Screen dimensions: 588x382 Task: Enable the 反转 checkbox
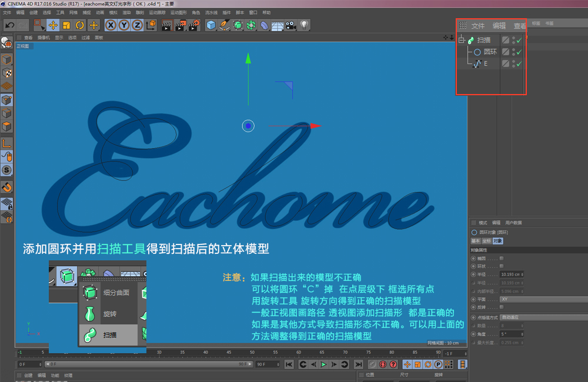coord(502,307)
